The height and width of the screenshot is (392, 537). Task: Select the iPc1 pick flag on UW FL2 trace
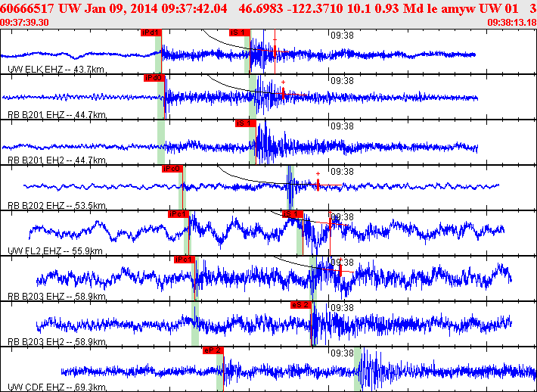pos(178,214)
